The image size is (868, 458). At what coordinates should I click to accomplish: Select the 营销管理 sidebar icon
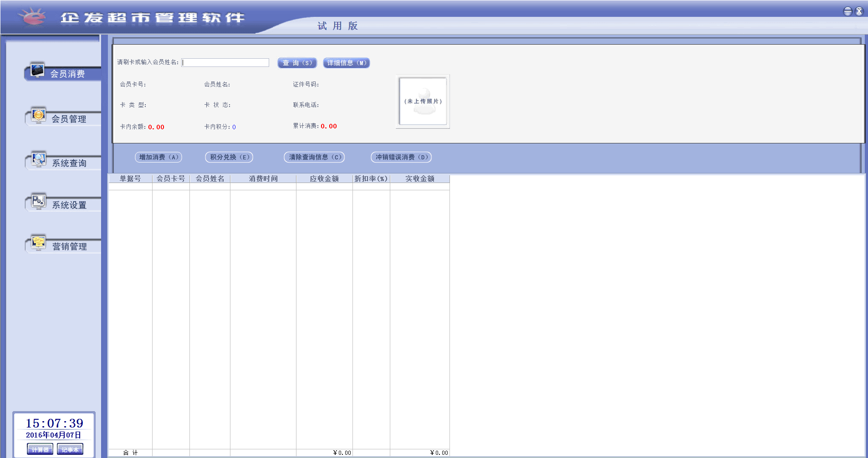[39, 243]
